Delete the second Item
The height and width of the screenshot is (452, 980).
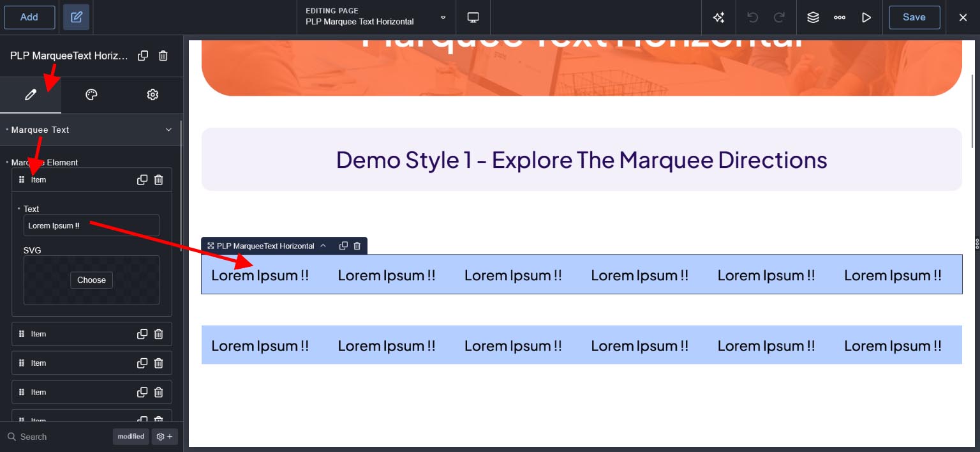tap(159, 334)
